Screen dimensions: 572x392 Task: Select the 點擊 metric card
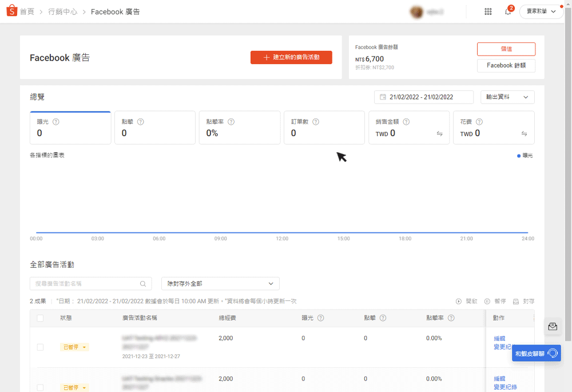point(155,128)
